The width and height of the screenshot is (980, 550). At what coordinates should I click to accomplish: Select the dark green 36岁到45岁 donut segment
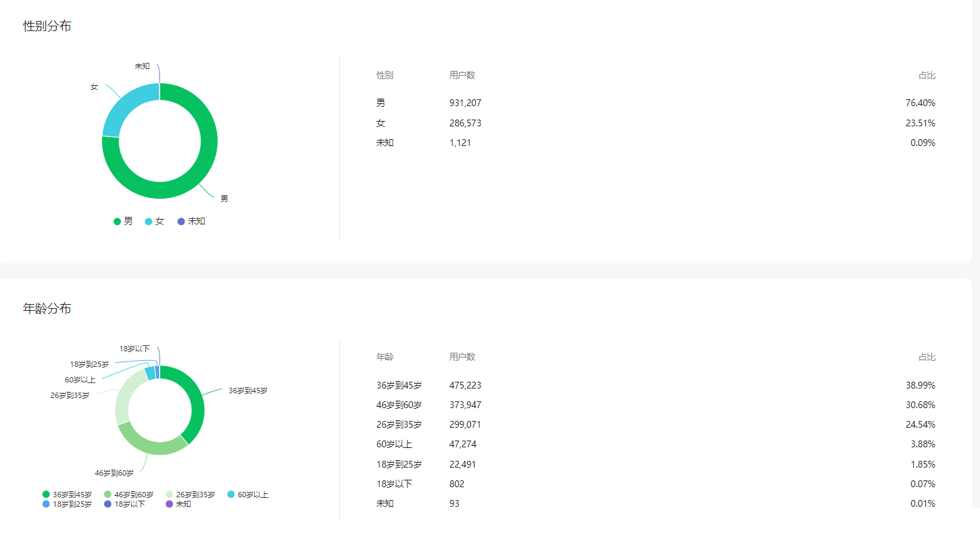click(x=194, y=402)
